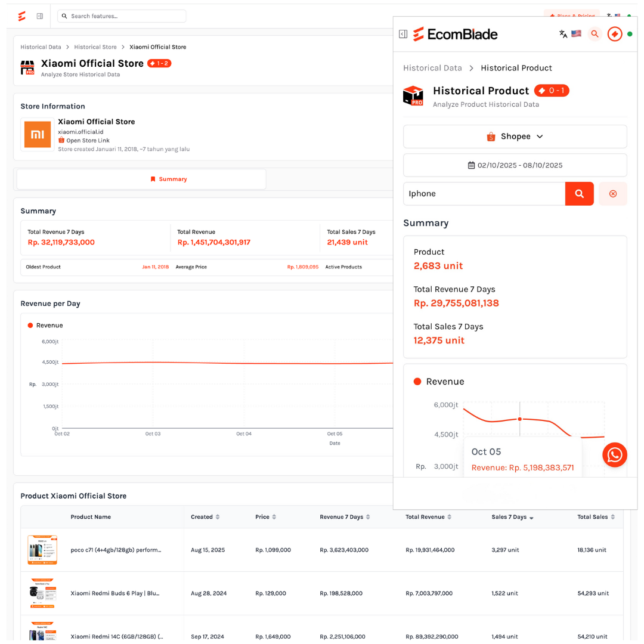Viewport: 644px width, 644px height.
Task: Go to Historical Store breadcrumb
Action: tap(95, 47)
